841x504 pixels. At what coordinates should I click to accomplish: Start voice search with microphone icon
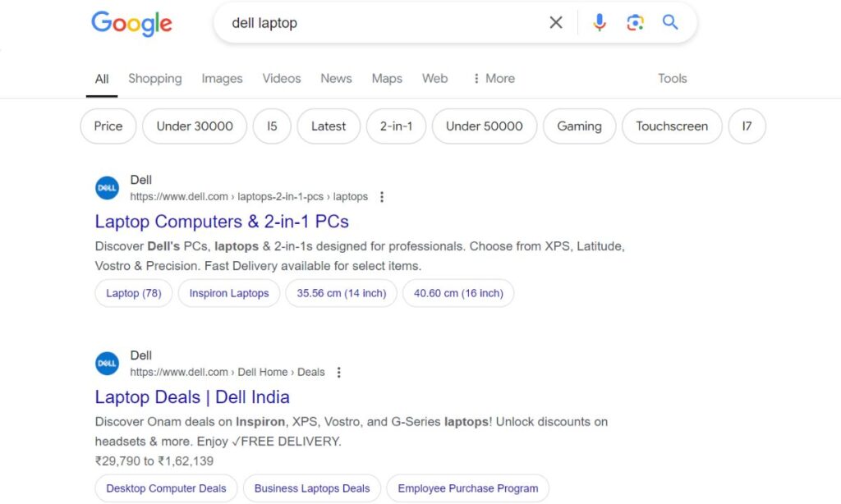coord(600,22)
